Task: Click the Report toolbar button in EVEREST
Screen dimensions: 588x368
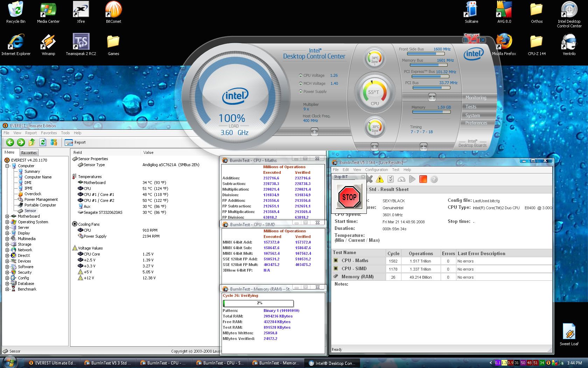Action: tap(75, 142)
